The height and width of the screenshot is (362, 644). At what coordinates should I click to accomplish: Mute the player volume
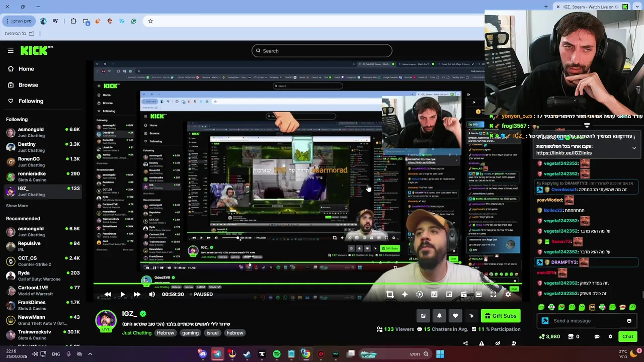click(152, 295)
